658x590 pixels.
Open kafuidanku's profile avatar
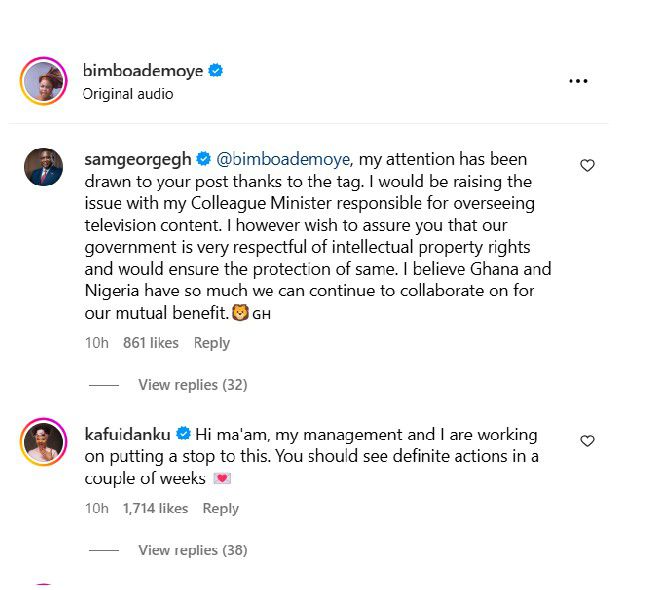[x=44, y=443]
